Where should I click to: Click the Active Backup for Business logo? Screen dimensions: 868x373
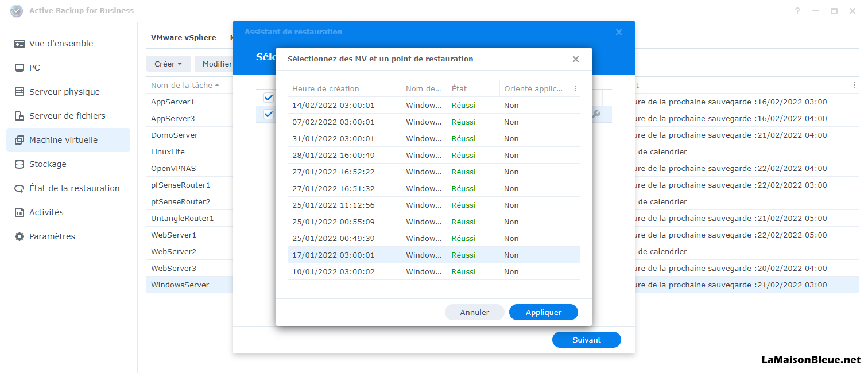(17, 10)
